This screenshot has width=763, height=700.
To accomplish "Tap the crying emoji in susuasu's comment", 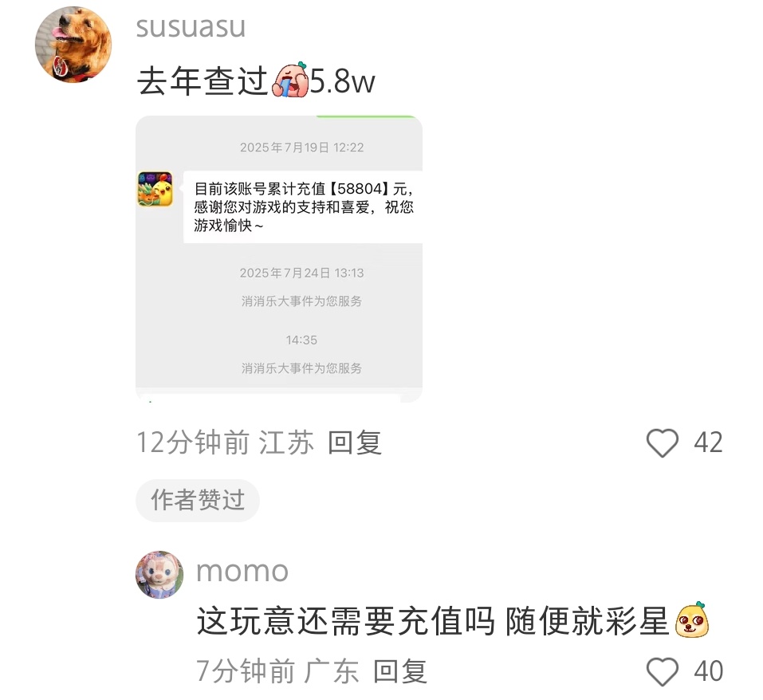I will pos(290,79).
